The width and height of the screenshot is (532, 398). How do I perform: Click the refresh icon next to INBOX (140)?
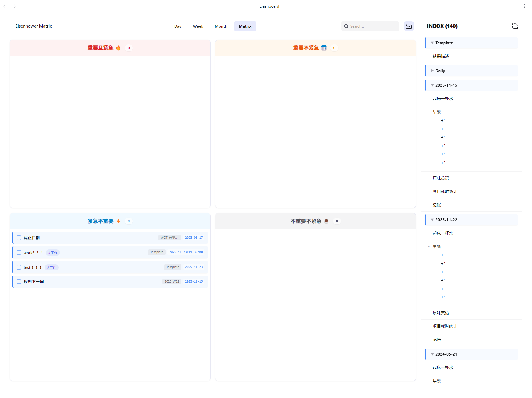515,26
